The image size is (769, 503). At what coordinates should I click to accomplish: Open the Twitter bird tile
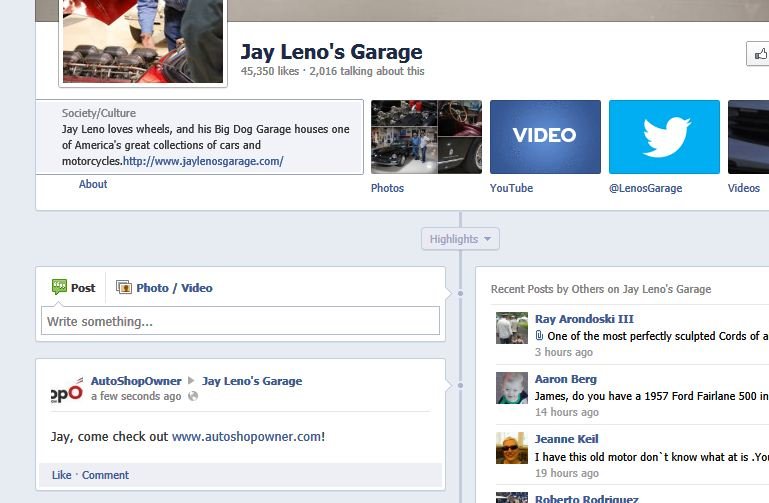[x=664, y=137]
